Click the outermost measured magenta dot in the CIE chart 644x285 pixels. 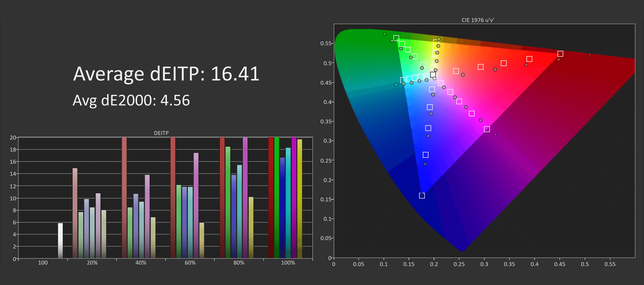(x=495, y=134)
